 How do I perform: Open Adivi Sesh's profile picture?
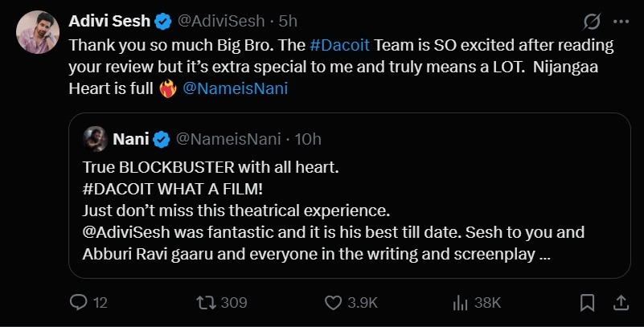tap(36, 31)
